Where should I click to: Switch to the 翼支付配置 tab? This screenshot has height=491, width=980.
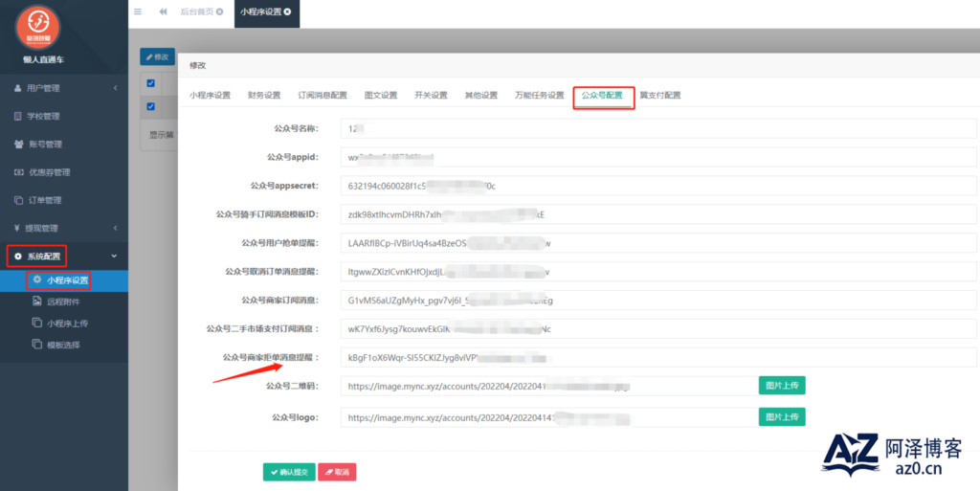(x=660, y=96)
